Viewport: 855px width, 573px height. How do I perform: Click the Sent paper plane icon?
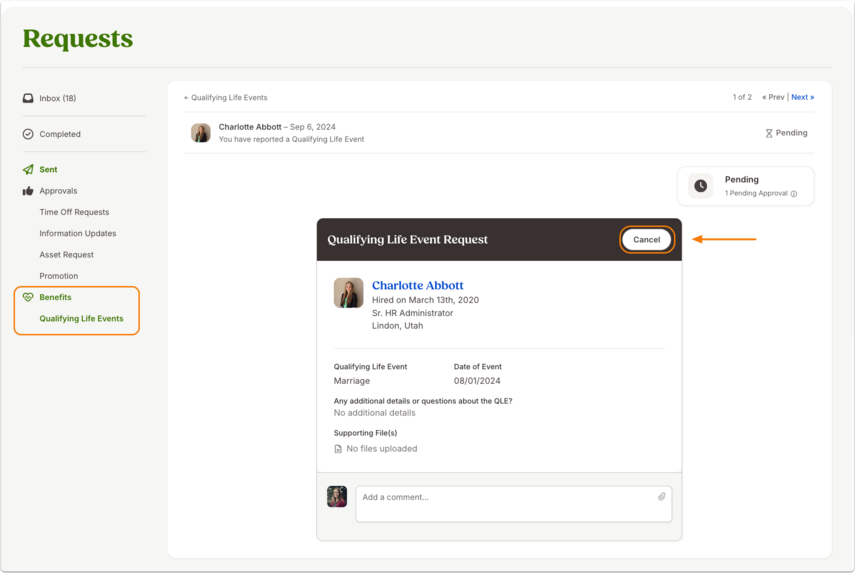28,170
